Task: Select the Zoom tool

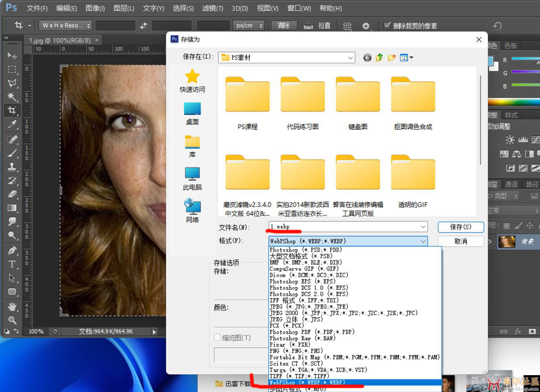Action: pyautogui.click(x=12, y=320)
